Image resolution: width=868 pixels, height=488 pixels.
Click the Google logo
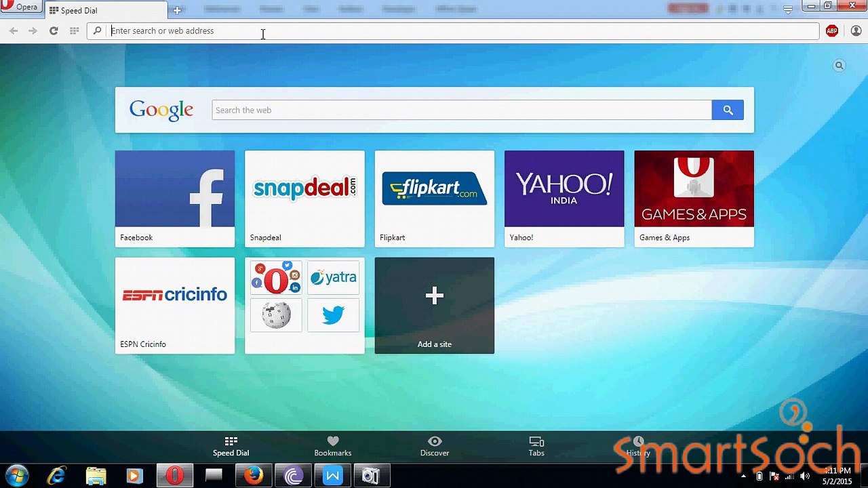[x=161, y=110]
